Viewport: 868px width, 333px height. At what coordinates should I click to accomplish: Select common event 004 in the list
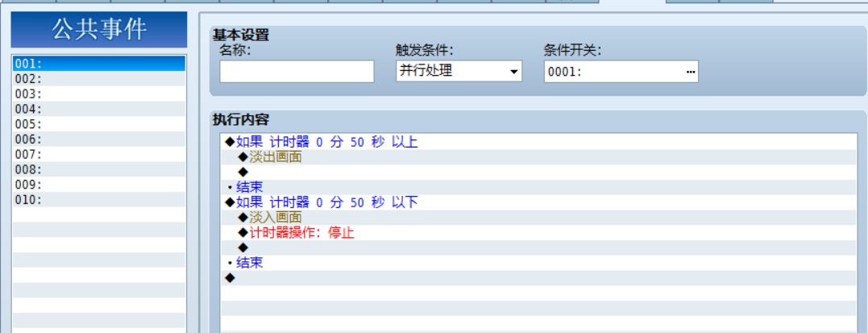(x=99, y=109)
